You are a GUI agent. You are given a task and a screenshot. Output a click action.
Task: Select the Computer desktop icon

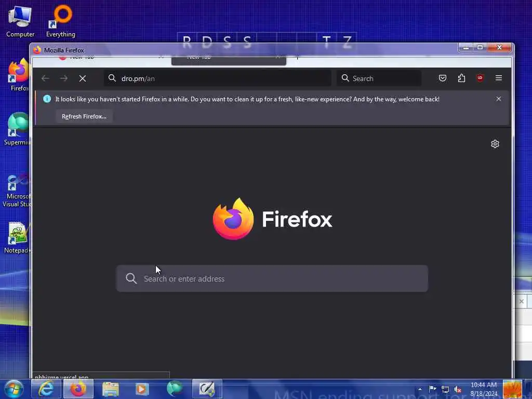20,21
